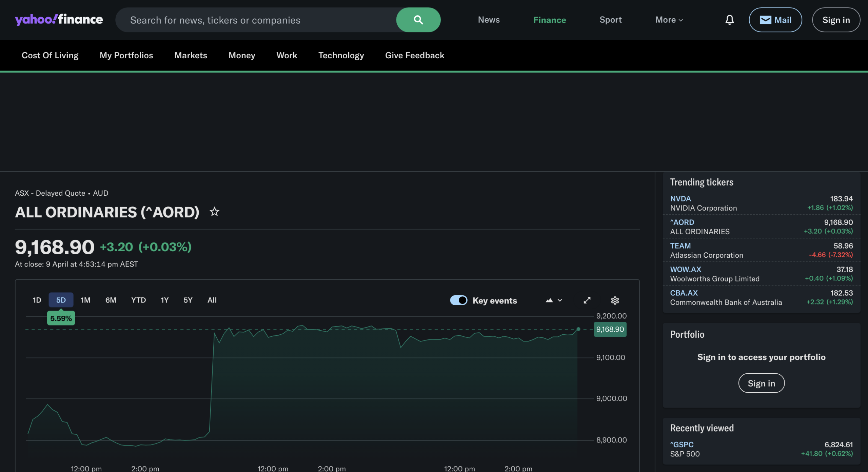
Task: Open the Cost Of Living section
Action: pos(50,55)
